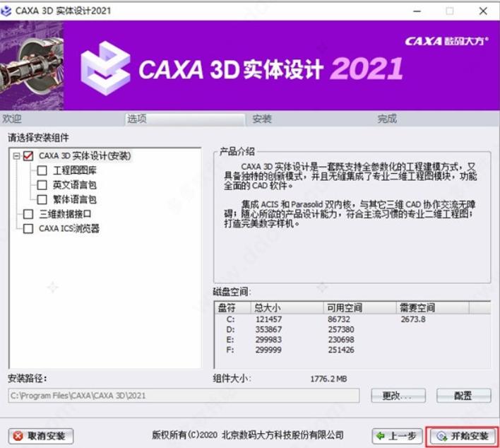Click the 86732 available space value
500x448 pixels.
(x=339, y=319)
